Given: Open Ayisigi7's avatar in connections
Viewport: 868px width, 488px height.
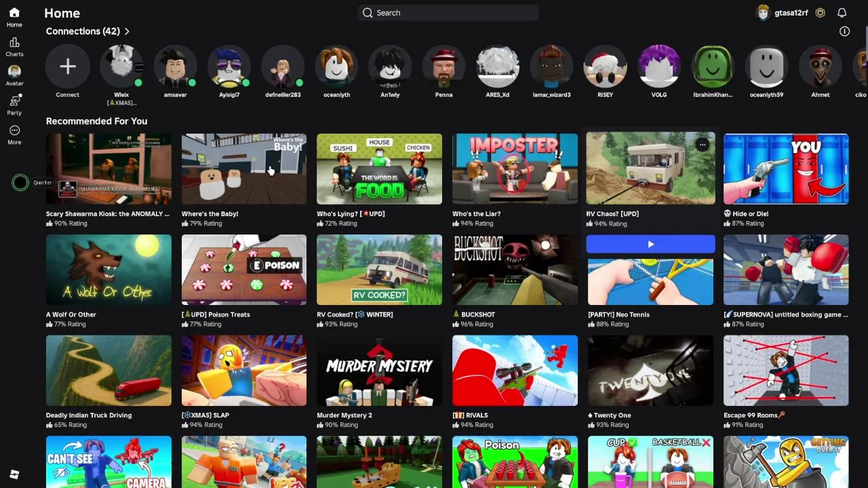Looking at the screenshot, I should [x=229, y=66].
